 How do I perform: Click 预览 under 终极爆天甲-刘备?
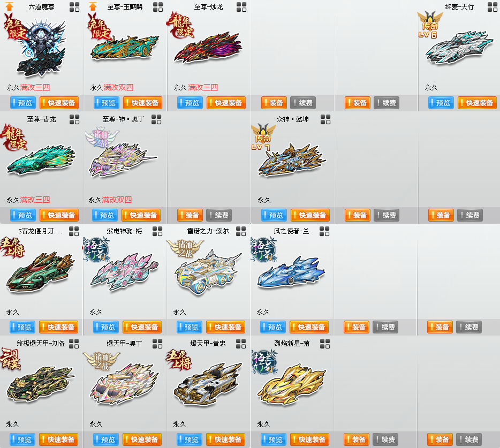[22, 439]
